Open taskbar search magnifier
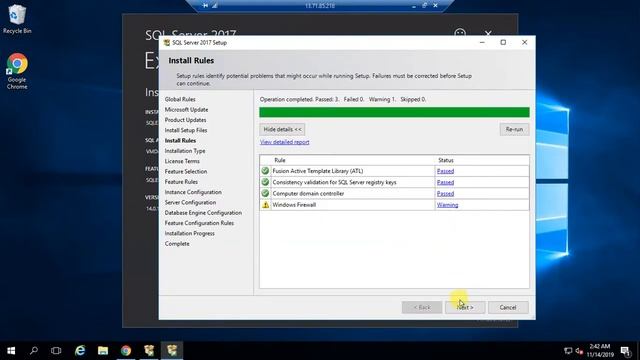 (34, 350)
